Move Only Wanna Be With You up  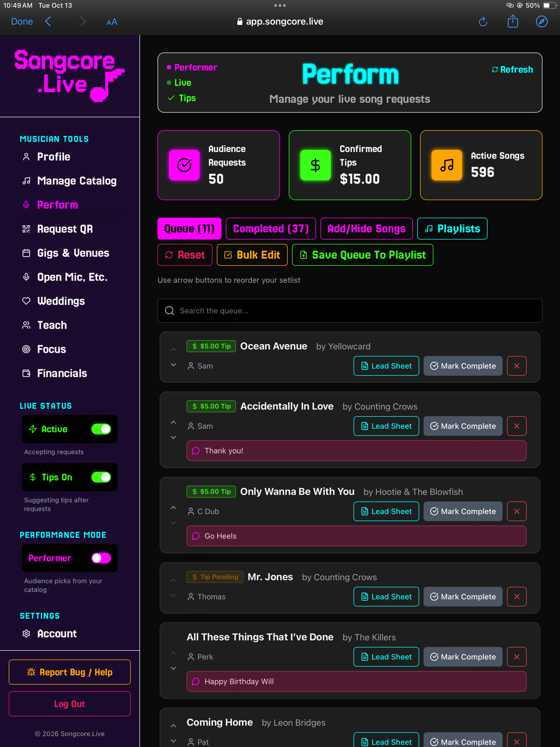(x=173, y=507)
